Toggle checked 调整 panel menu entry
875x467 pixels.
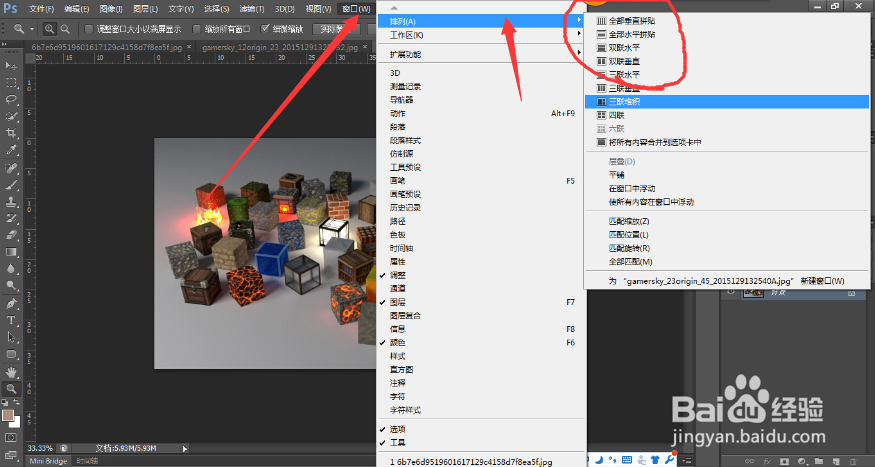coord(482,275)
